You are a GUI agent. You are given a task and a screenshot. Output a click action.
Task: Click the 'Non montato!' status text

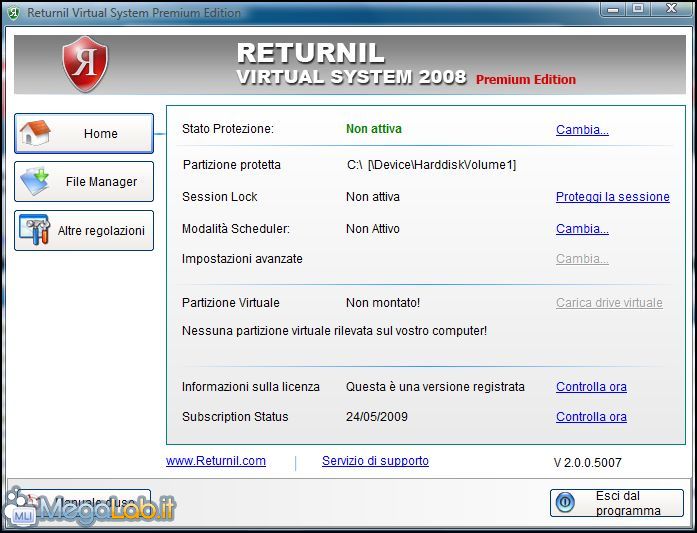[x=383, y=302]
